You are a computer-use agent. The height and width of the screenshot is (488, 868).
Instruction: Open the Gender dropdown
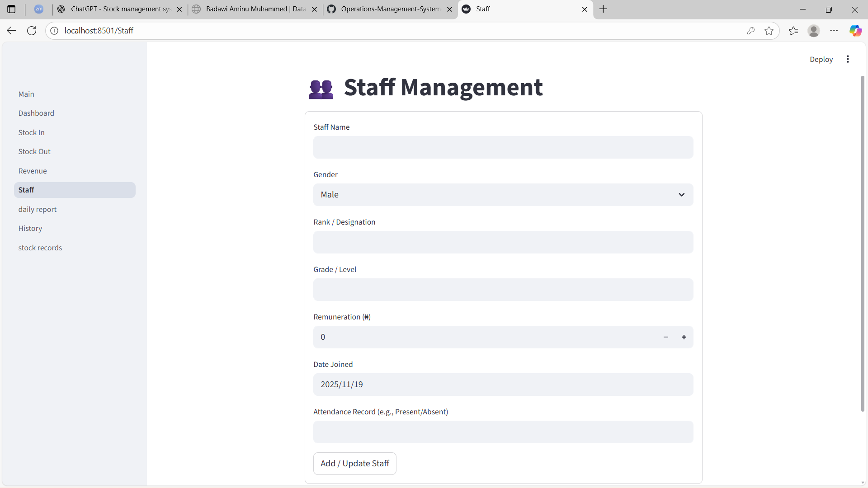click(x=503, y=195)
